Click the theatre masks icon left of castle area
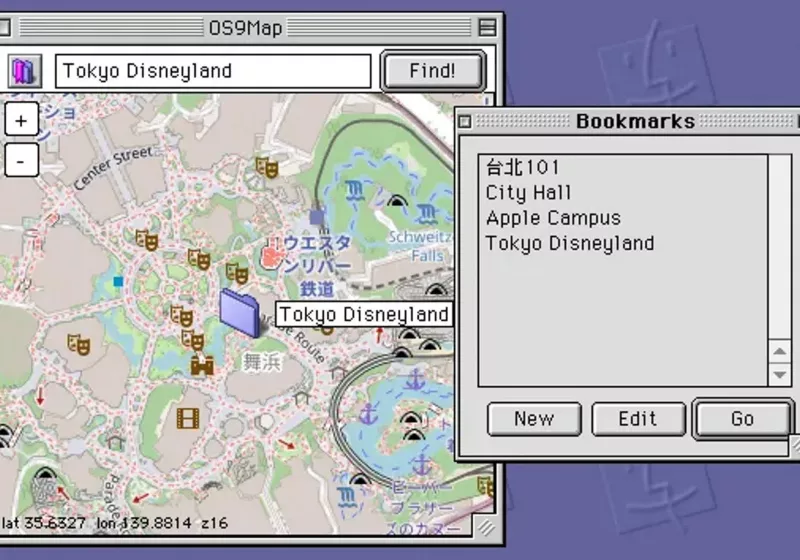This screenshot has width=800, height=560. (79, 344)
